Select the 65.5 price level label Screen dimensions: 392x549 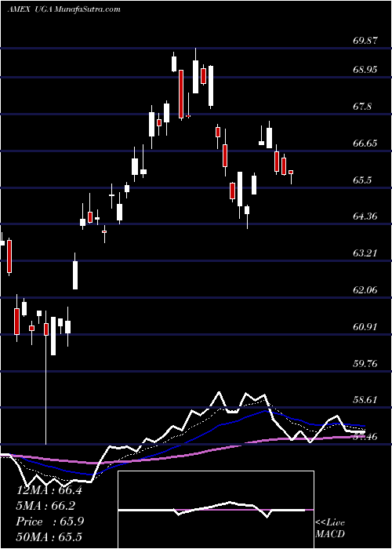363,180
